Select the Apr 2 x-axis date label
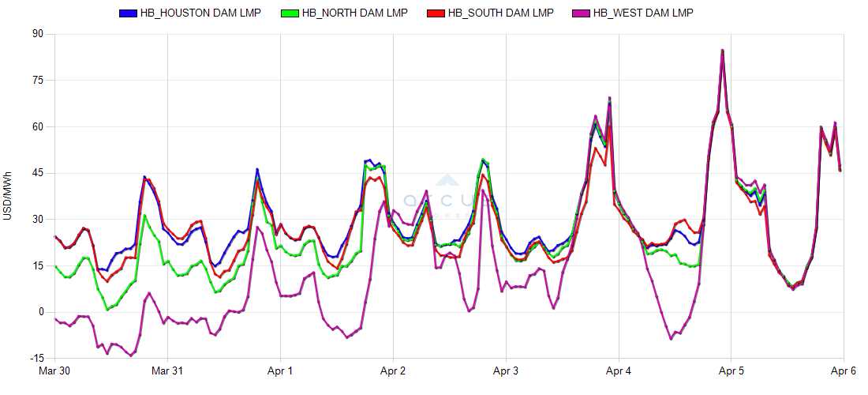This screenshot has height=395, width=868. pyautogui.click(x=393, y=371)
